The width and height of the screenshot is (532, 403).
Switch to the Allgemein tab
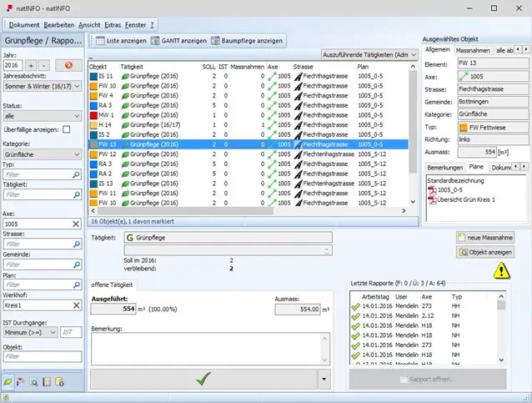pos(437,49)
